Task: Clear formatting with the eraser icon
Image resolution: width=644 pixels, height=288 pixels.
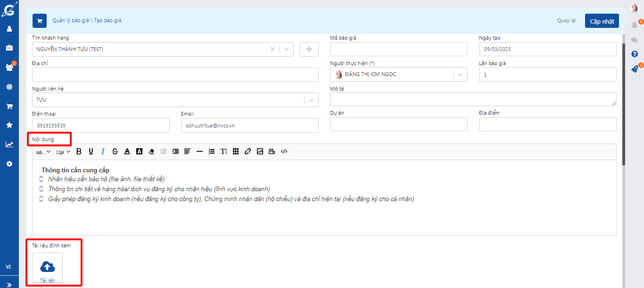Action: [x=151, y=152]
